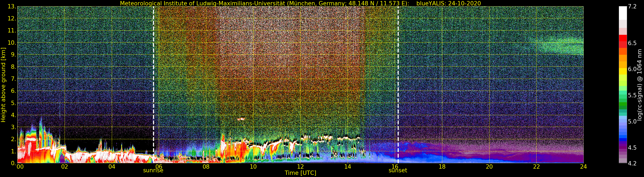This screenshot has height=177, width=644.
Task: Click the '6.' tick on the height axis
Action: click(x=13, y=91)
